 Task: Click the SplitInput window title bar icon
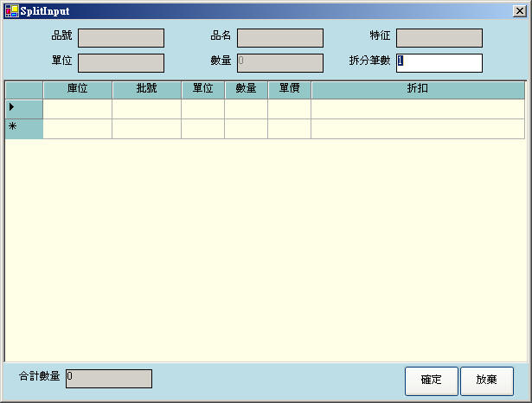pyautogui.click(x=11, y=12)
